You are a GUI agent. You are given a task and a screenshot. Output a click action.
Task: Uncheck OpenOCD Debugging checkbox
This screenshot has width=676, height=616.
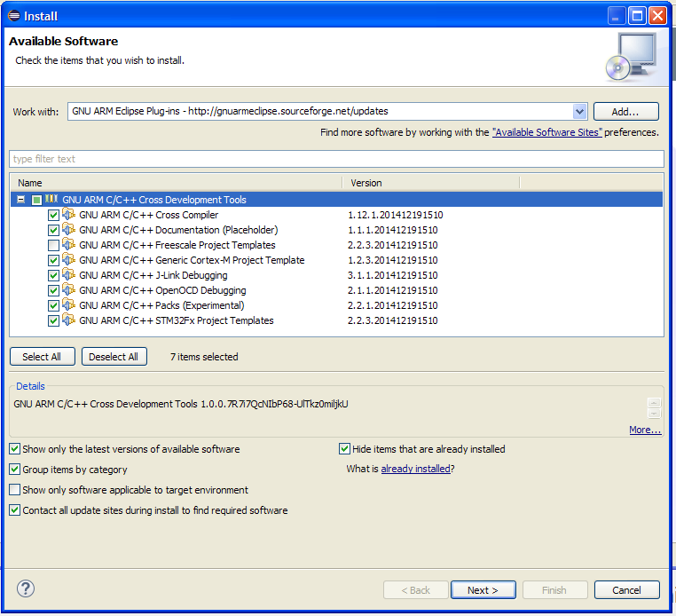tap(53, 290)
